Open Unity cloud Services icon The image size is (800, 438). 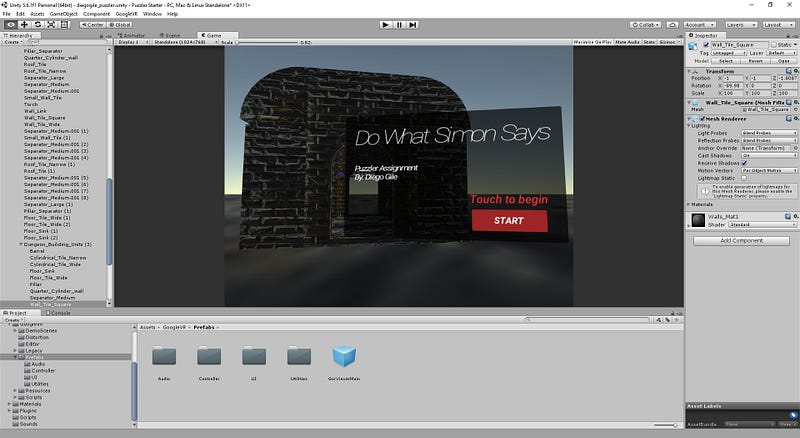(x=672, y=25)
